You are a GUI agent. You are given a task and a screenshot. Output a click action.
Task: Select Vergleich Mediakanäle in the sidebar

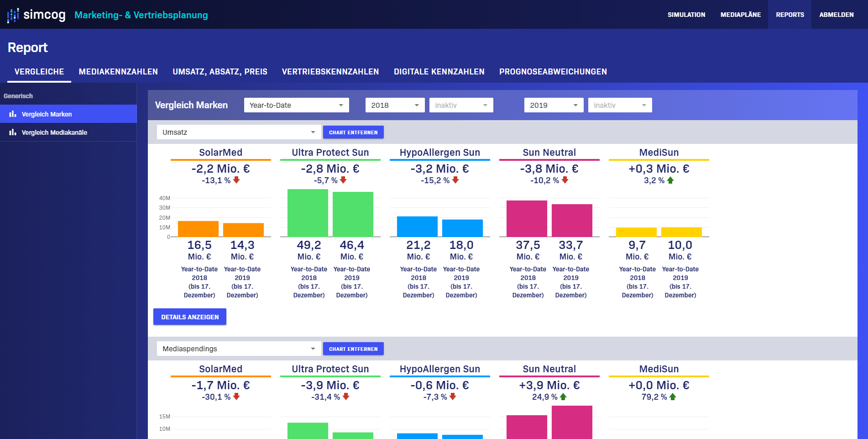(68, 132)
